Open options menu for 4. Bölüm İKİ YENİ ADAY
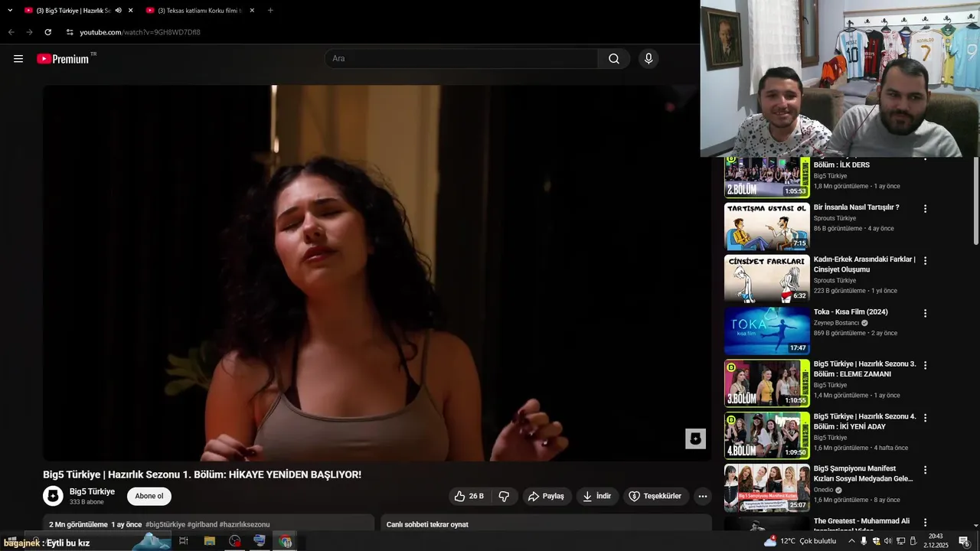The image size is (980, 551). [925, 418]
